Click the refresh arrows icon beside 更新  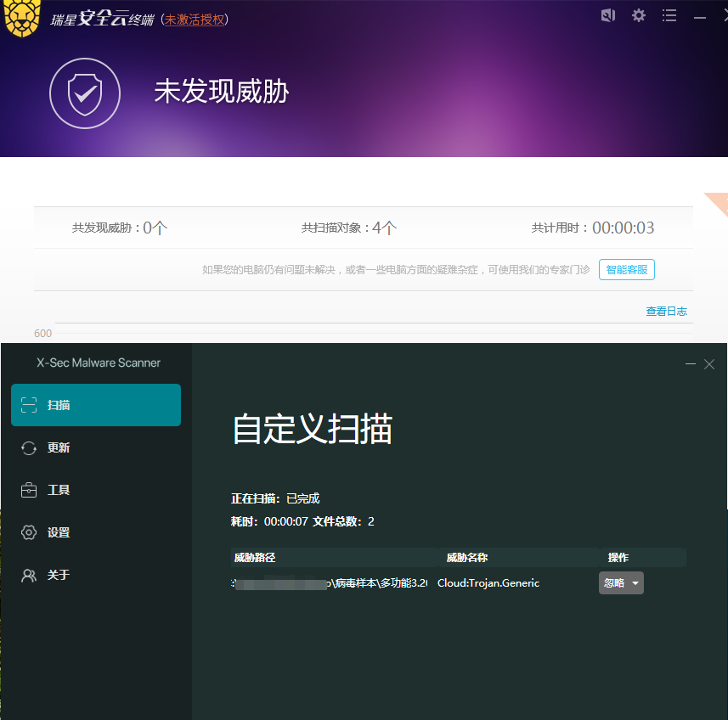coord(29,447)
